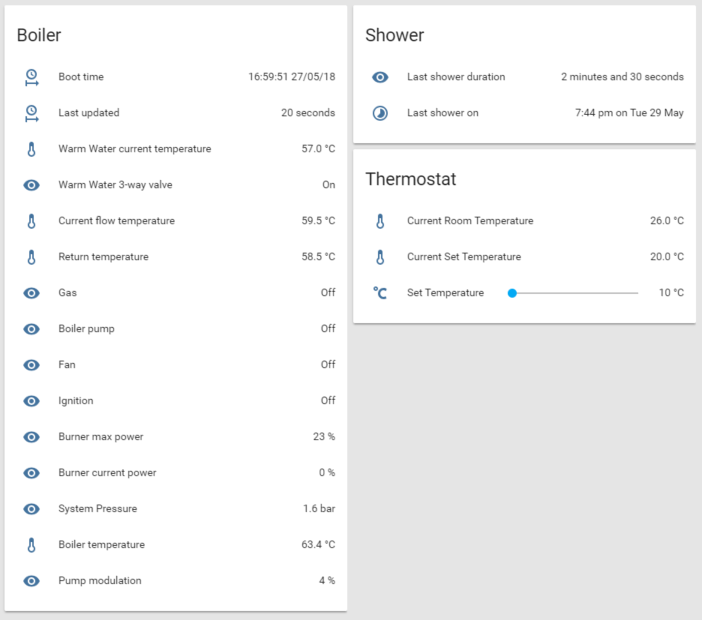This screenshot has width=702, height=620.
Task: Click the thermometer icon for Boiler temperature
Action: click(31, 545)
